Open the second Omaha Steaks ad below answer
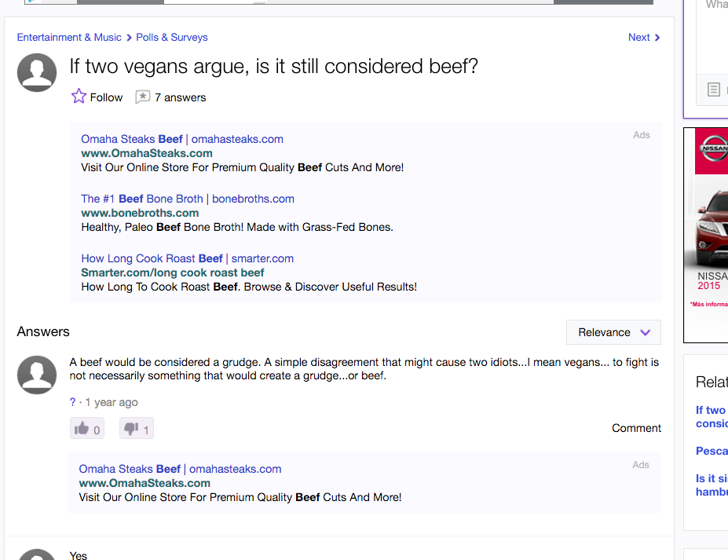This screenshot has width=728, height=560. click(x=180, y=469)
